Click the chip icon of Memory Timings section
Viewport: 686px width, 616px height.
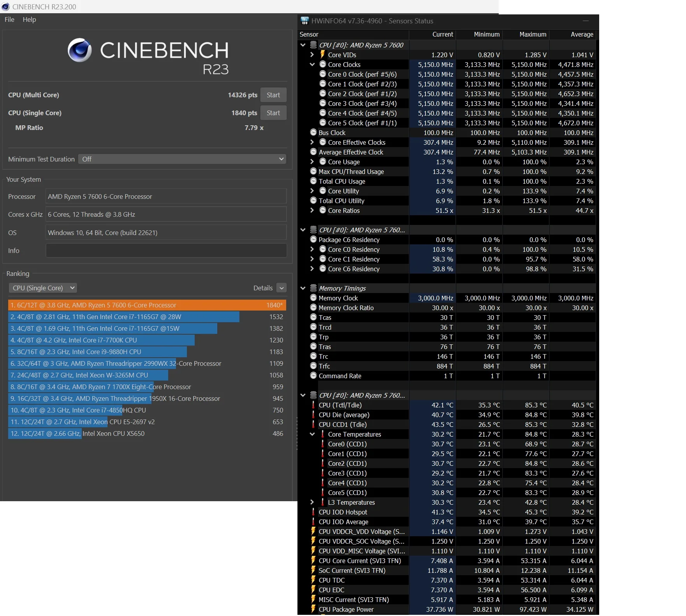pyautogui.click(x=313, y=288)
